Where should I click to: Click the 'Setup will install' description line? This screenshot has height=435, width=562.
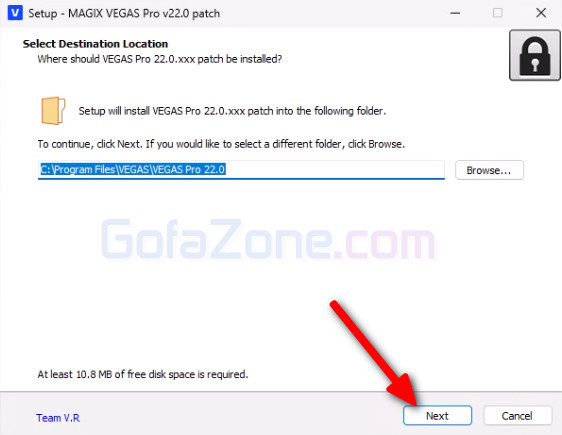click(232, 111)
